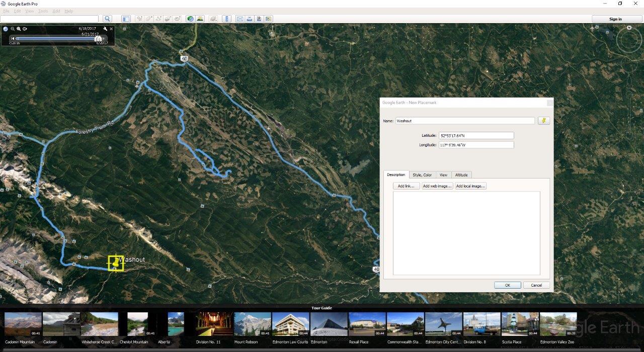Open the Whitehorse Creek tour thumbnail
644x352 pixels.
(x=100, y=324)
